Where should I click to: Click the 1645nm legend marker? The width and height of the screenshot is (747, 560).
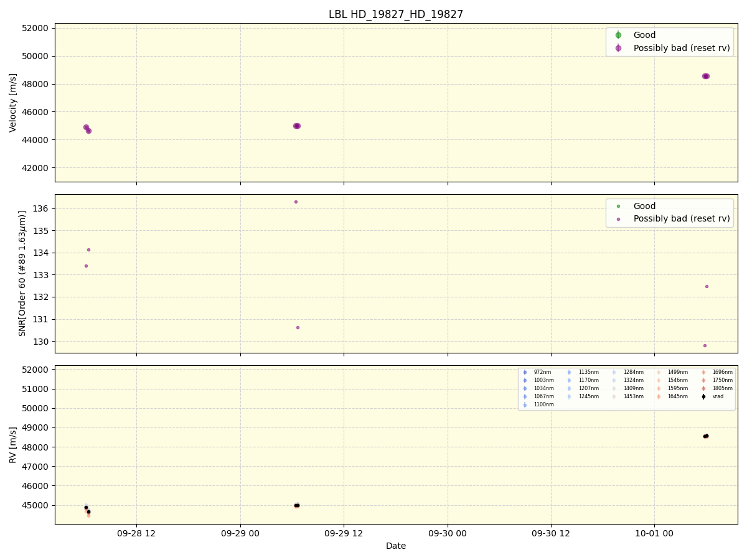659,396
